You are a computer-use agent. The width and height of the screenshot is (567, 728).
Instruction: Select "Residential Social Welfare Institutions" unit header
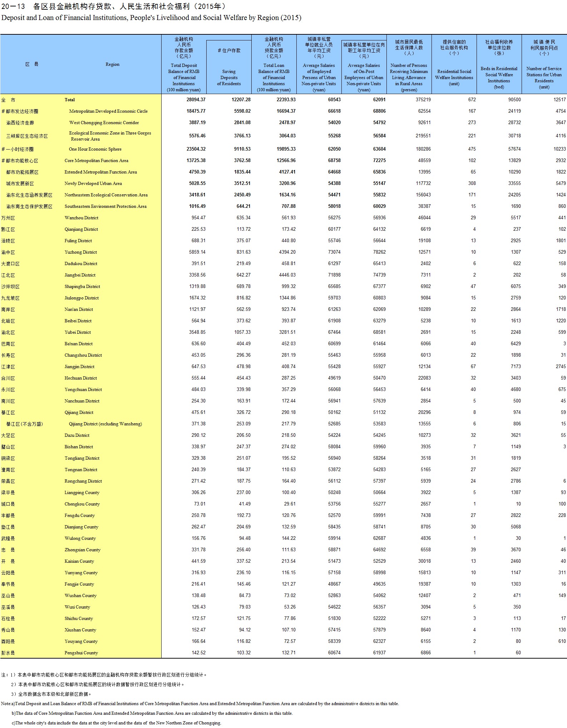[x=454, y=77]
